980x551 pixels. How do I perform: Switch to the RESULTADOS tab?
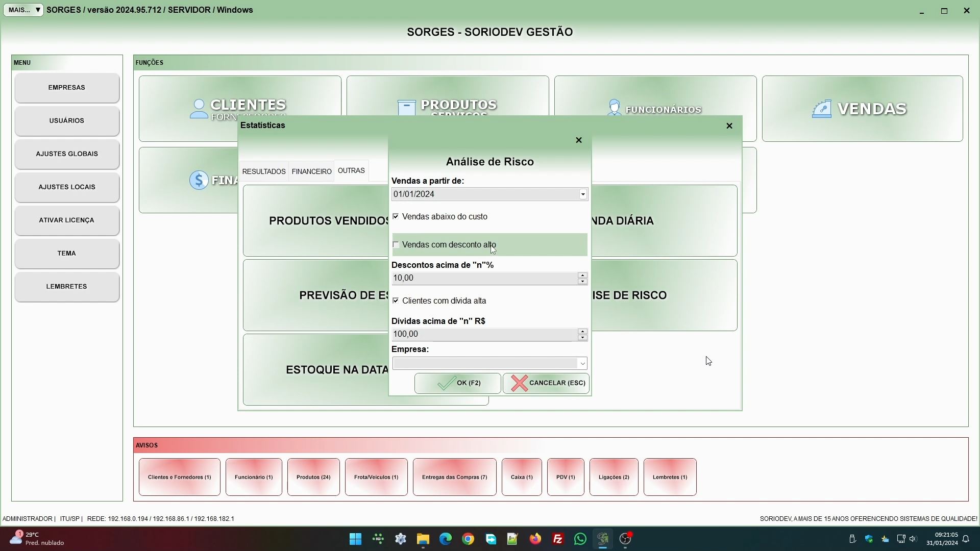263,171
